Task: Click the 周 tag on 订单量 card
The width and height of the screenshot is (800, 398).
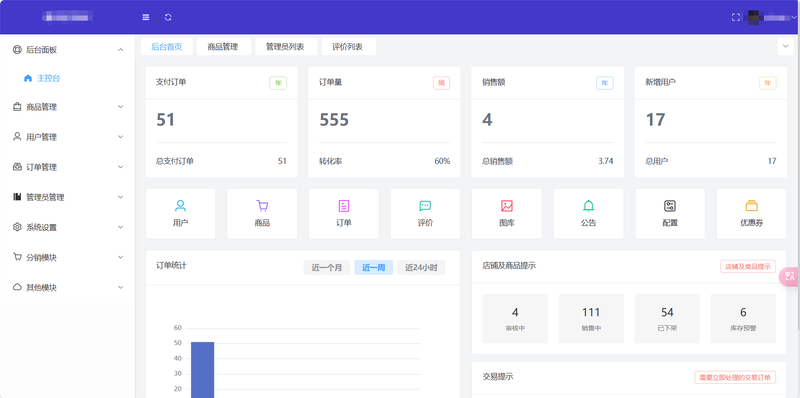Action: [441, 83]
